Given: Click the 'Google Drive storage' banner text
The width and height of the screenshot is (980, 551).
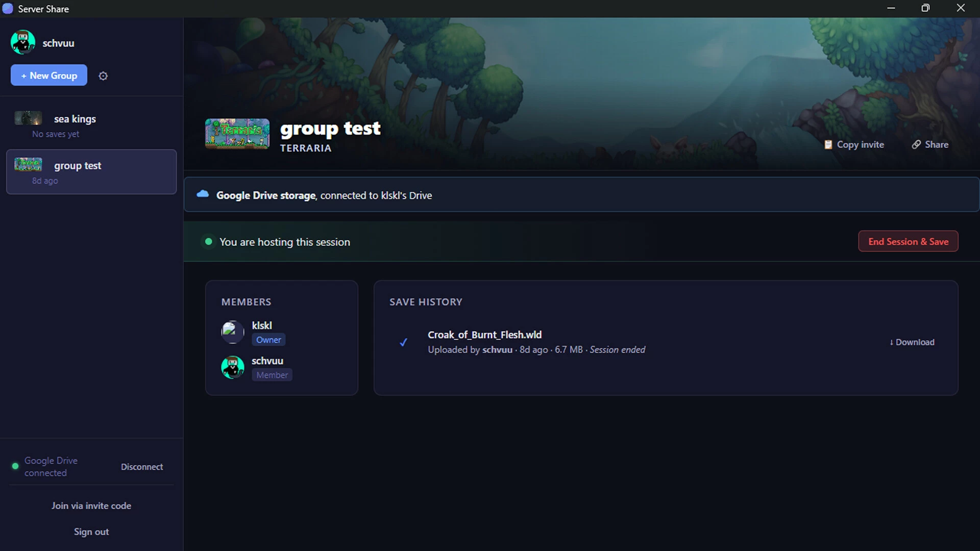Looking at the screenshot, I should pyautogui.click(x=266, y=195).
